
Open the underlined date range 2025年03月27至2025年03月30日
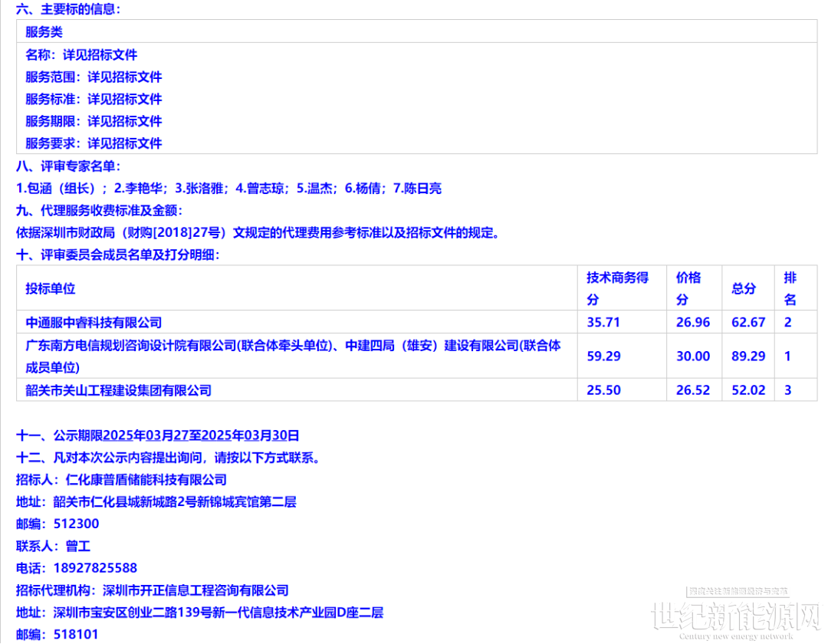click(201, 435)
